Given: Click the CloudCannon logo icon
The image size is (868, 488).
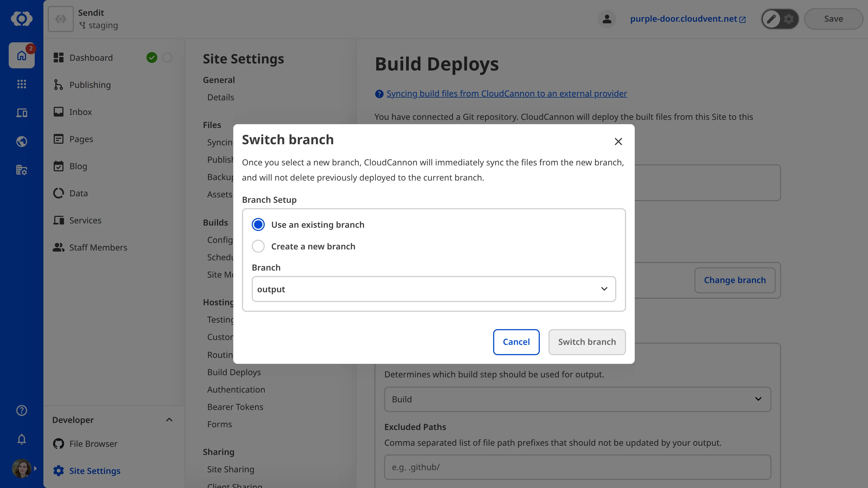Looking at the screenshot, I should pos(22,18).
